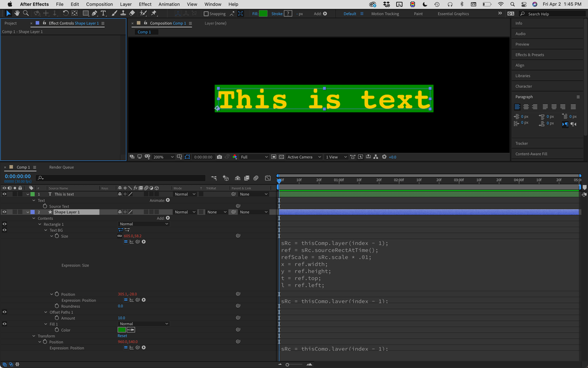Click the Search Help field

coord(548,14)
